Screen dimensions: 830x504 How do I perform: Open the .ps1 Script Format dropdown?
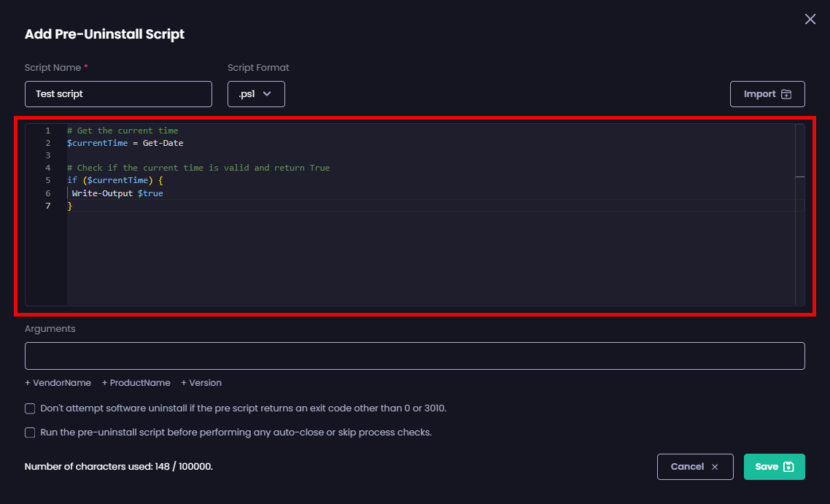click(256, 94)
